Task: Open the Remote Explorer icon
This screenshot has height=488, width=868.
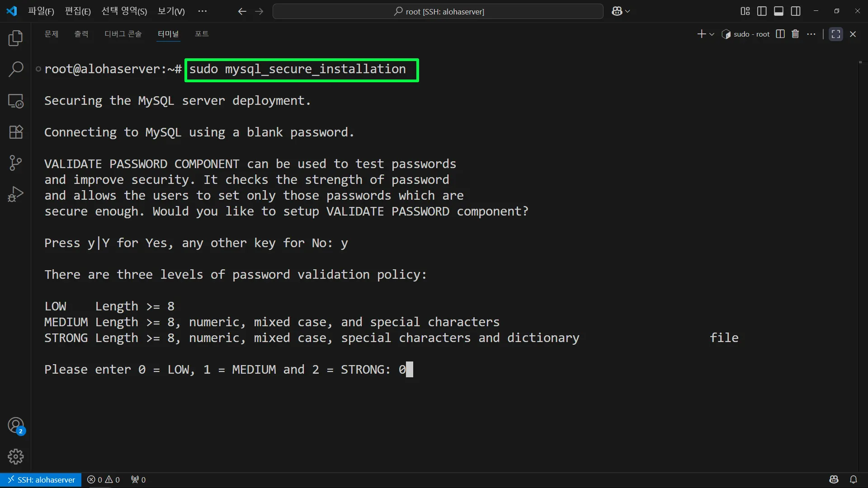Action: pos(16,101)
